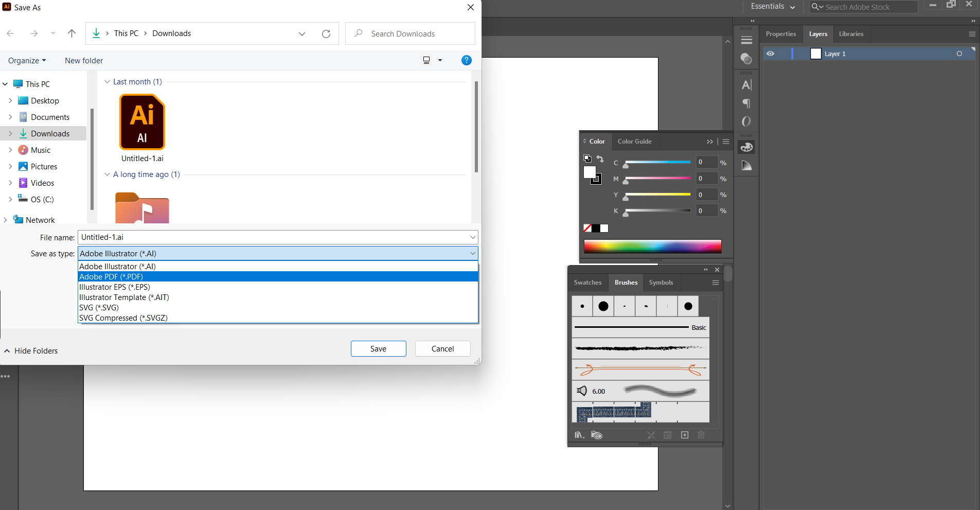
Task: Open the OpenType panel
Action: click(746, 121)
